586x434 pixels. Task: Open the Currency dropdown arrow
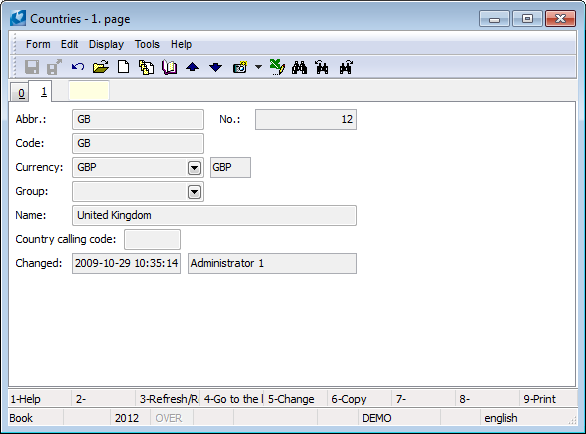194,168
